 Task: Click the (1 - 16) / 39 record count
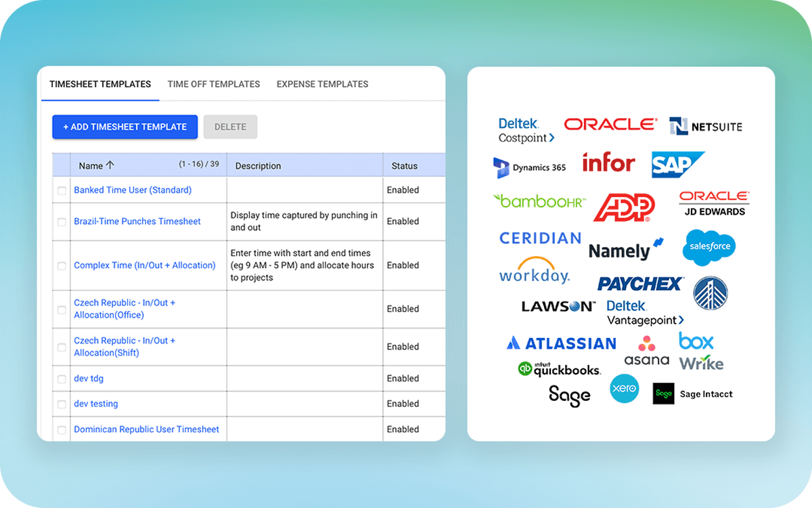(199, 164)
